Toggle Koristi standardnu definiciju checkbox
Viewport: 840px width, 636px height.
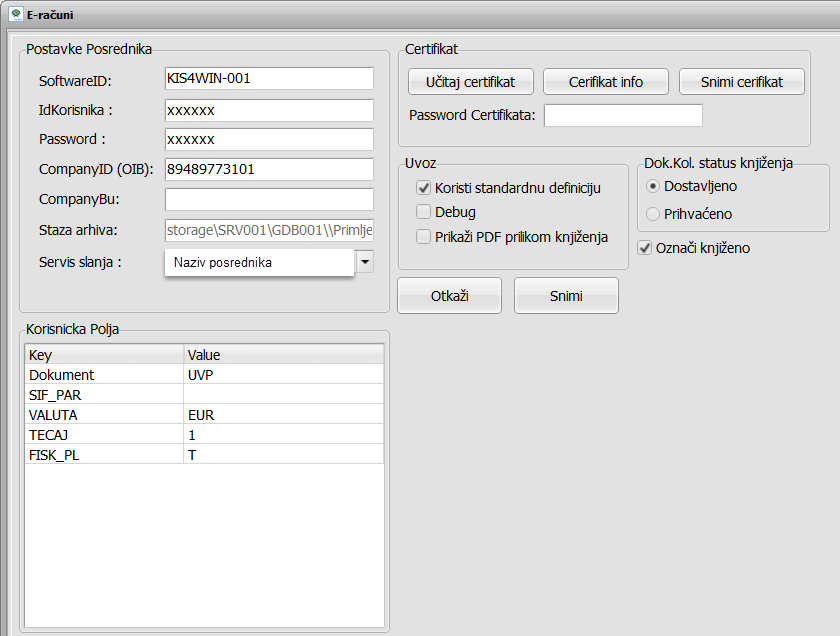(423, 188)
